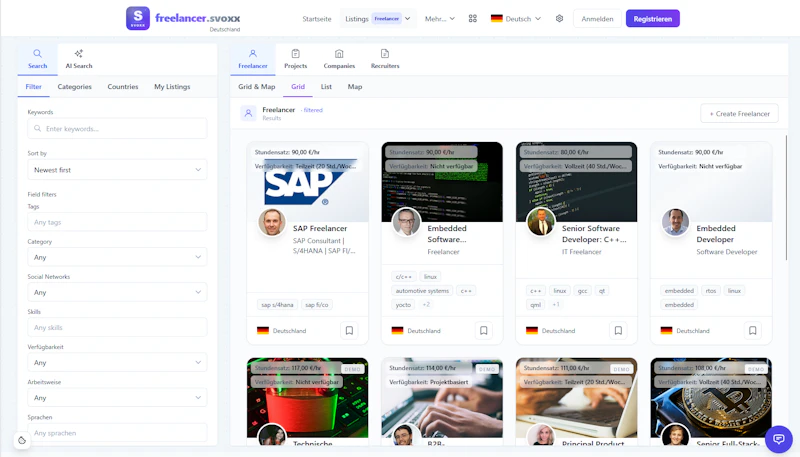800x457 pixels.
Task: Click Embedded Developer profile avatar
Action: tap(676, 222)
